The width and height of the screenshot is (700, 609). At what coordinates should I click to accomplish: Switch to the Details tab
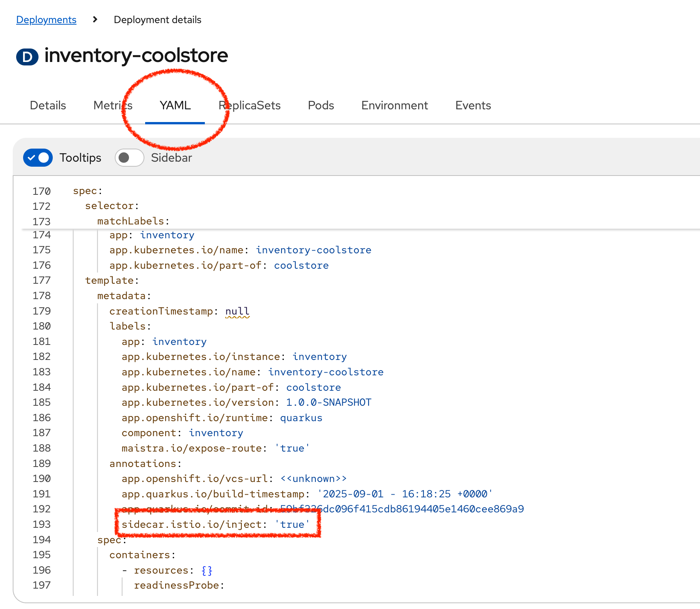coord(47,105)
